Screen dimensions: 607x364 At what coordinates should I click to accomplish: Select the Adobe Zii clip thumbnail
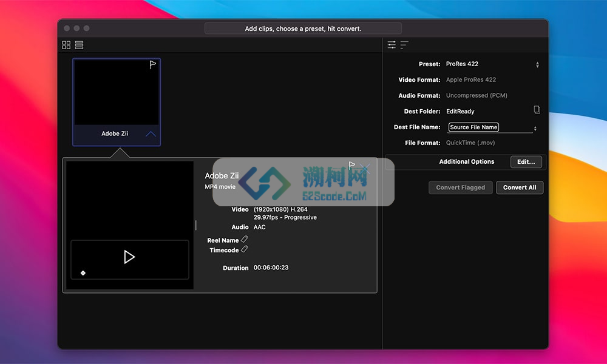coord(117,102)
